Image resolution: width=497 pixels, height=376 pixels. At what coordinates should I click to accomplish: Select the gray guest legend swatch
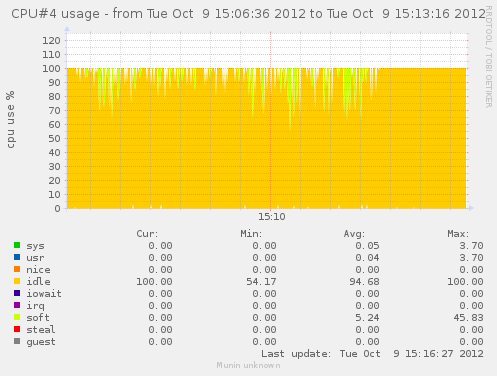click(17, 341)
